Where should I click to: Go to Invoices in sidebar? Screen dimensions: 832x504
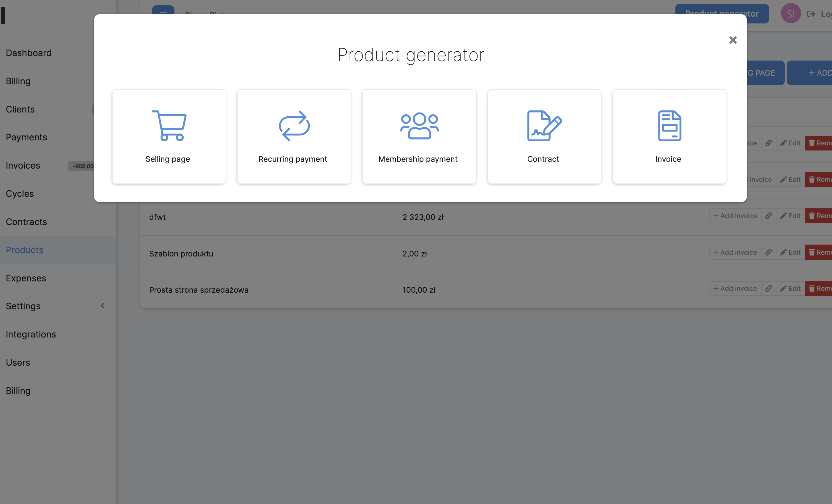coord(23,166)
